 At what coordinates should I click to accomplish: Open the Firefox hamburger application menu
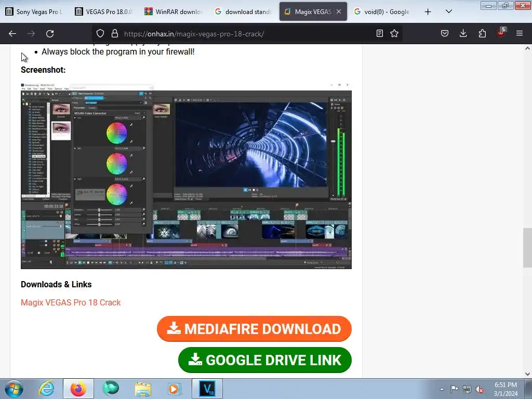520,33
